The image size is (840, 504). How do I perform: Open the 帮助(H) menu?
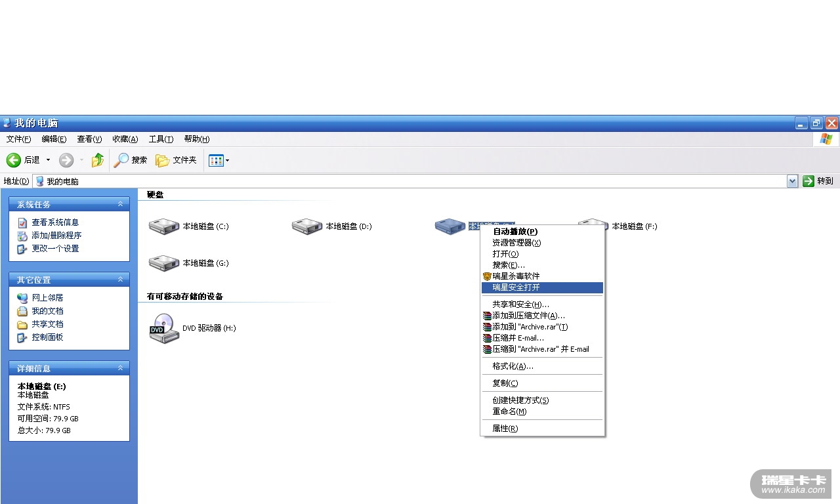click(x=196, y=139)
